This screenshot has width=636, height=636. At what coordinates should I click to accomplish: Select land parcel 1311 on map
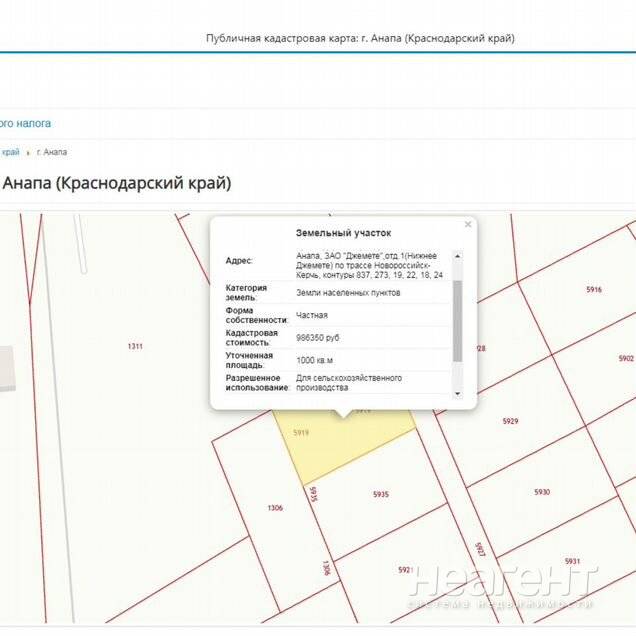click(x=135, y=346)
